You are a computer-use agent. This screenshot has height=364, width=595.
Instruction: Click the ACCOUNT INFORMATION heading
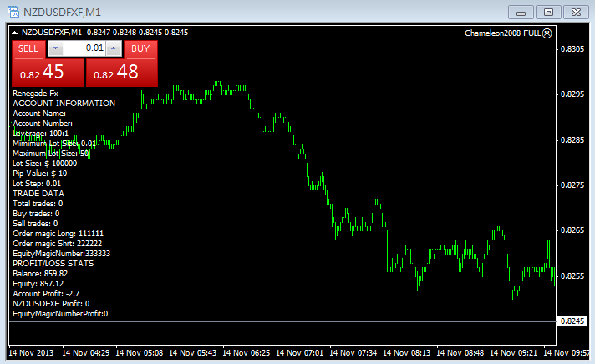click(x=64, y=104)
